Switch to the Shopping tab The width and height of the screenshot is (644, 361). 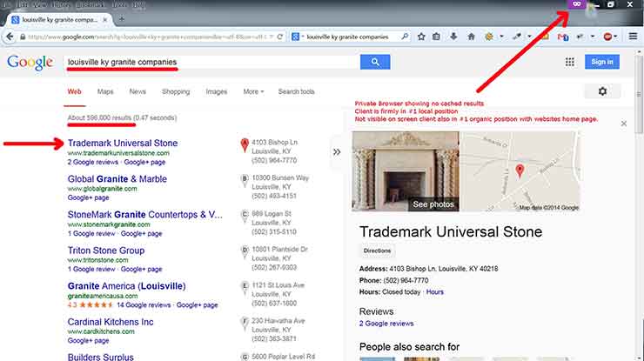tap(176, 91)
